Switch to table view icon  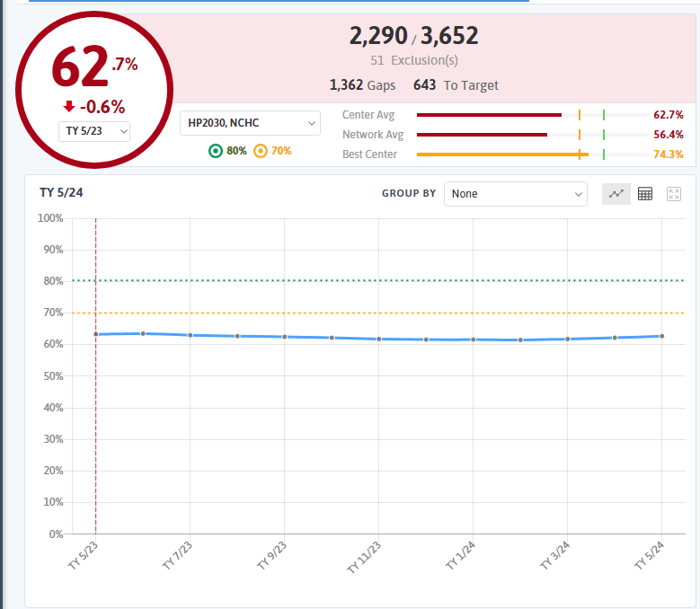pyautogui.click(x=645, y=194)
